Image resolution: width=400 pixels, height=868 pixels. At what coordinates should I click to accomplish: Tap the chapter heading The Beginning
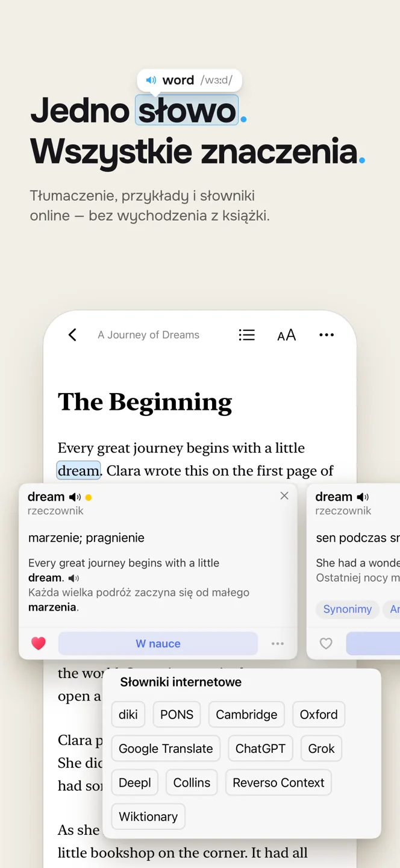(x=145, y=403)
